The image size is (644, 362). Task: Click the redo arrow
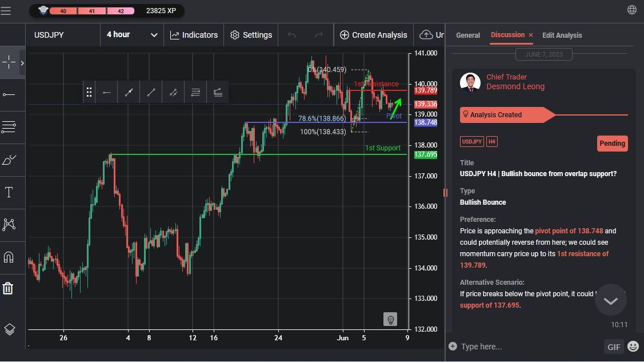point(319,35)
